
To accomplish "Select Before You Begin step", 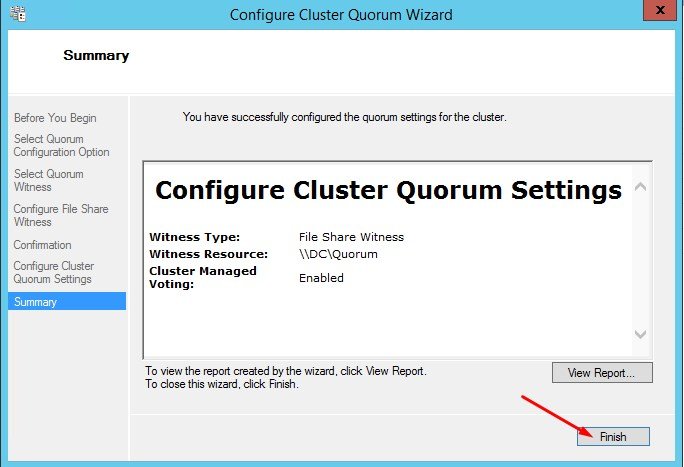I will pos(55,118).
